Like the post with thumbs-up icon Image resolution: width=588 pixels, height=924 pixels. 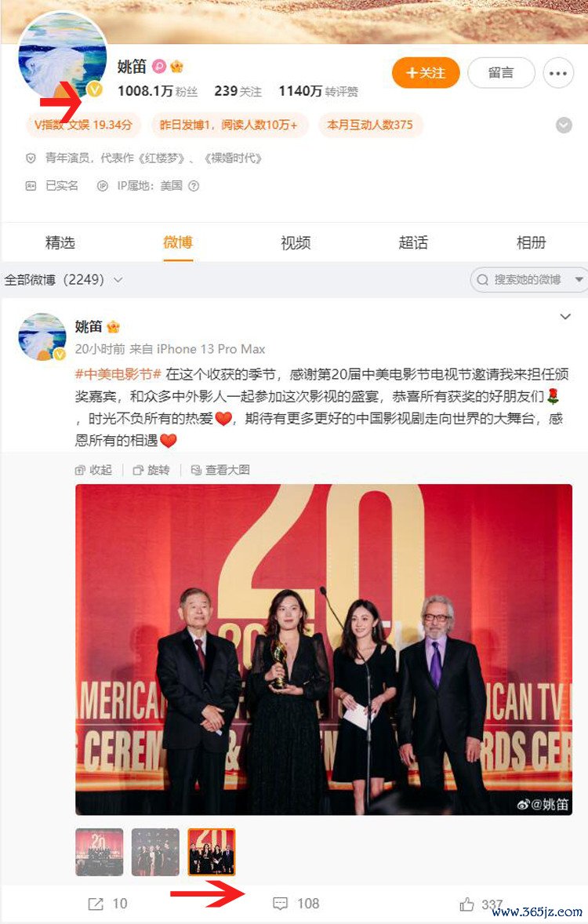click(x=466, y=904)
